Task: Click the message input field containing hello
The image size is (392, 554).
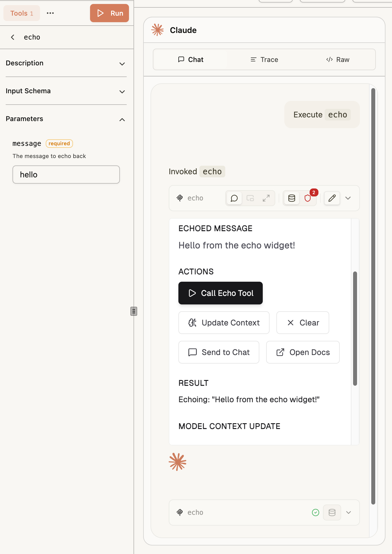Action: point(66,175)
